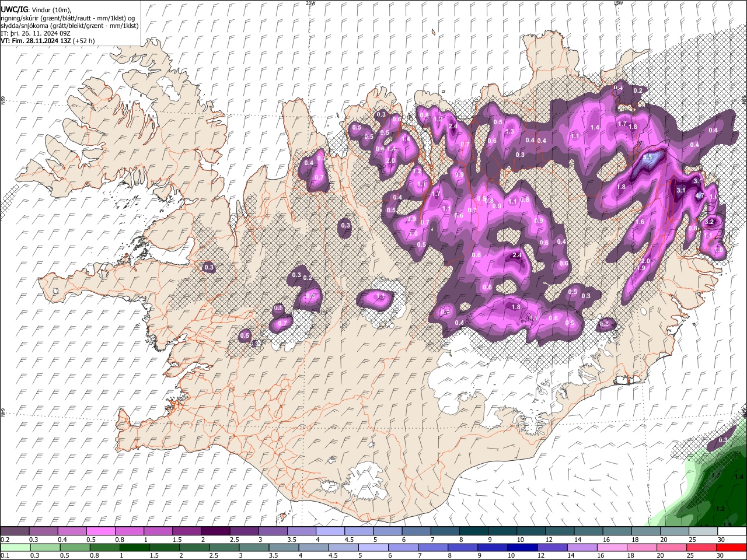Click the 1.2 value in green rain area
747x560 pixels.
[720, 509]
